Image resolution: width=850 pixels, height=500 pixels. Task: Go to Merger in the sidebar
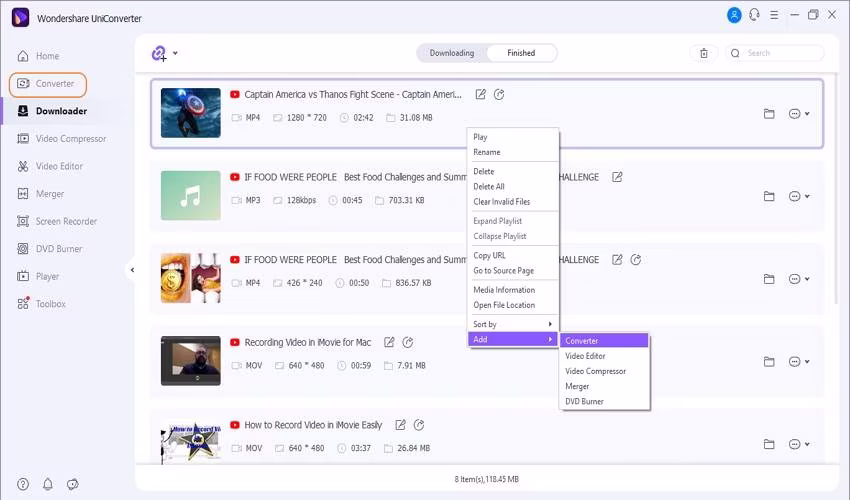coord(41,194)
